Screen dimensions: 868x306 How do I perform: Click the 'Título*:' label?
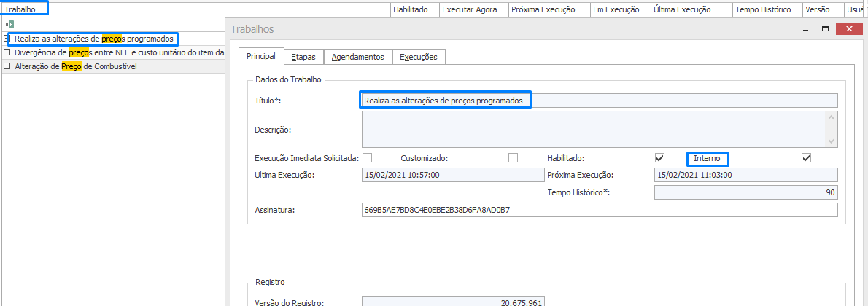click(x=268, y=100)
